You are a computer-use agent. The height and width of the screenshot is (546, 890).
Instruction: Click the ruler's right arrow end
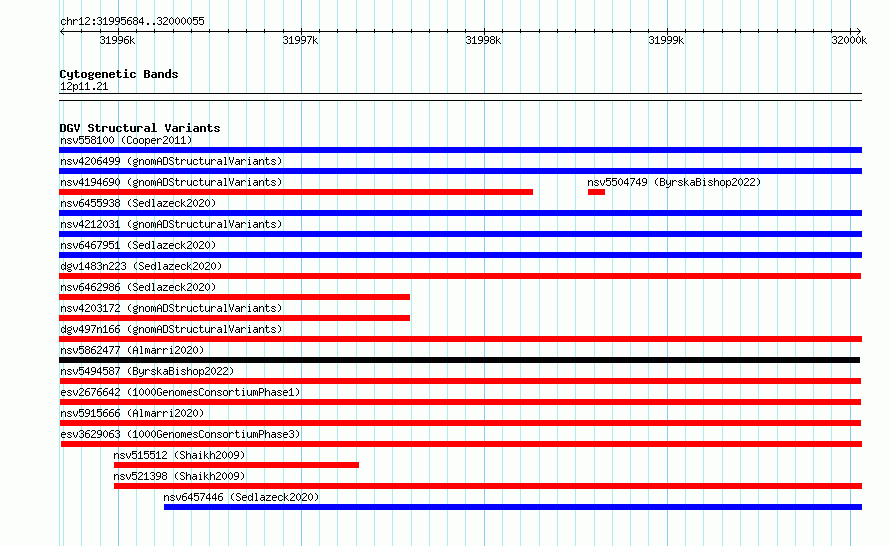click(x=859, y=31)
